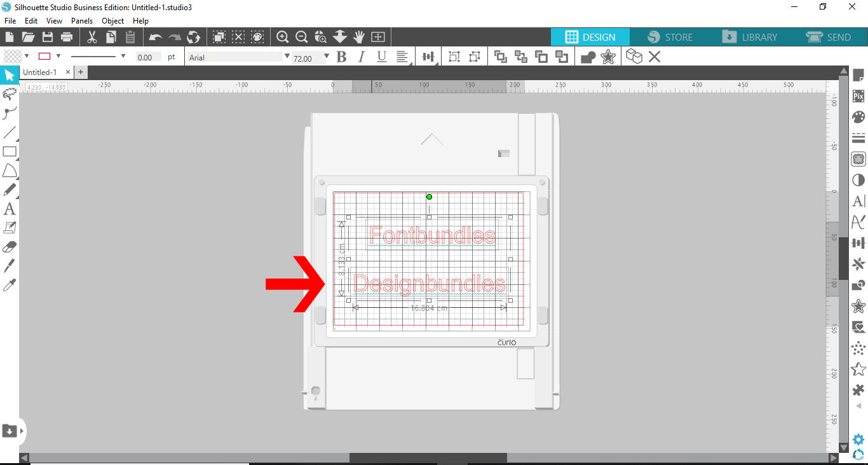The height and width of the screenshot is (465, 868).
Task: Zoom out with magnifier minus
Action: click(302, 37)
